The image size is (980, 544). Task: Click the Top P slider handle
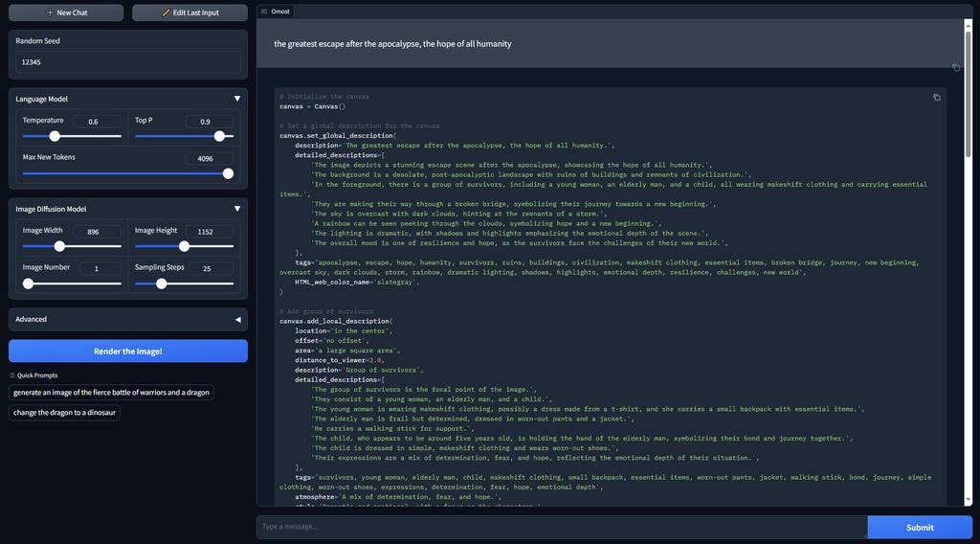219,136
